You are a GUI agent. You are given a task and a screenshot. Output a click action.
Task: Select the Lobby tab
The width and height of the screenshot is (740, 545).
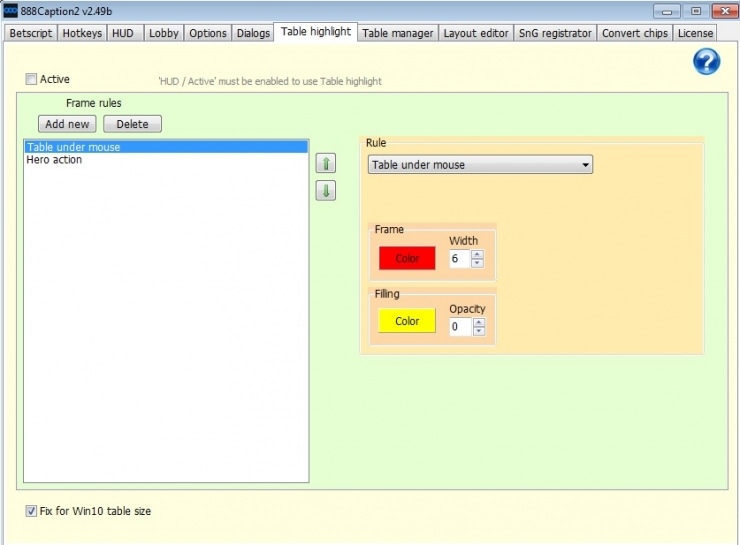coord(164,33)
